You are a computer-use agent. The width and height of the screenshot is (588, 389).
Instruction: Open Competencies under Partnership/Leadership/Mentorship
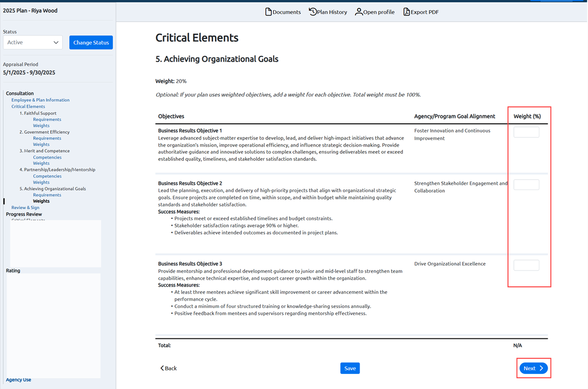point(47,176)
